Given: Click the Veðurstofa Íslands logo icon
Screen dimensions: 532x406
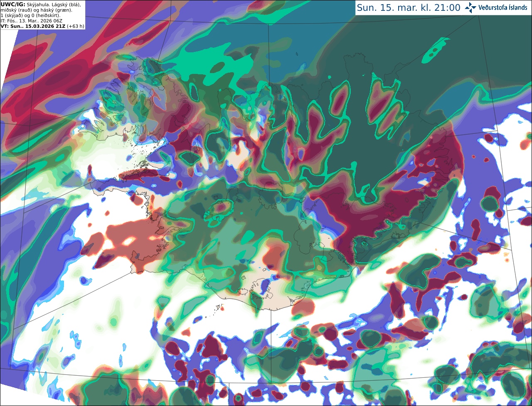Looking at the screenshot, I should click(470, 7).
